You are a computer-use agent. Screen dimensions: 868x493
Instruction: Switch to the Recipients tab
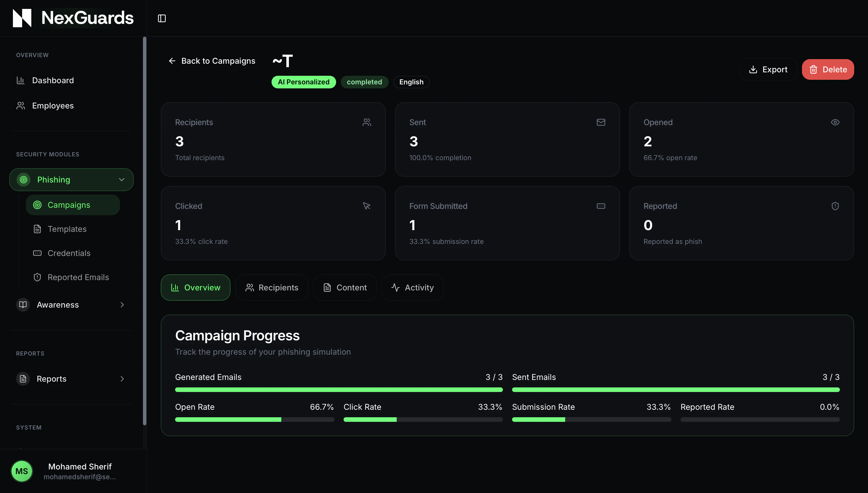coord(272,288)
